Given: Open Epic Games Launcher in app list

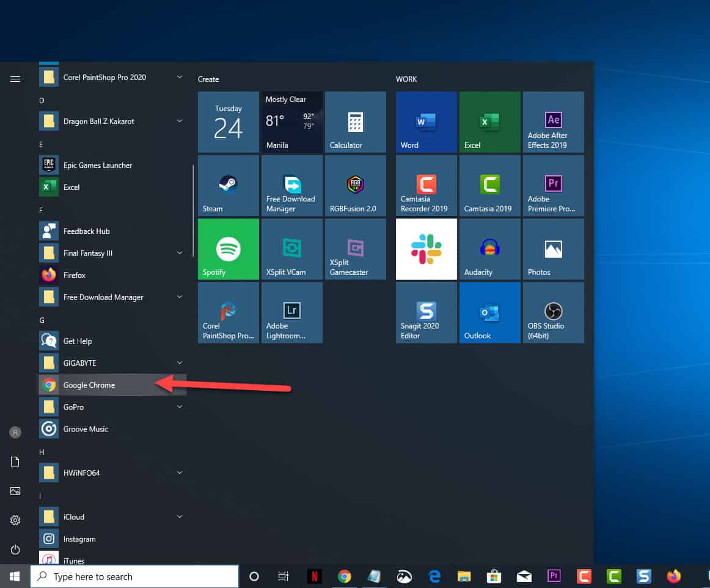Looking at the screenshot, I should [x=112, y=165].
